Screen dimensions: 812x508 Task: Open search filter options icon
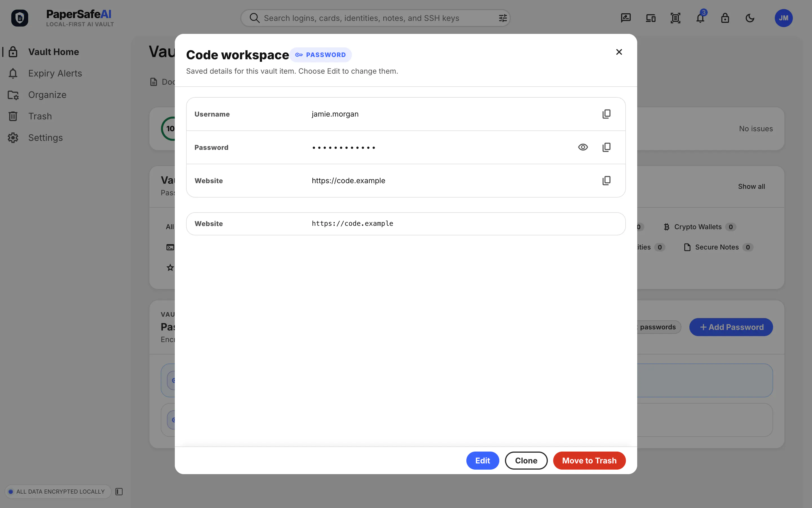point(503,18)
